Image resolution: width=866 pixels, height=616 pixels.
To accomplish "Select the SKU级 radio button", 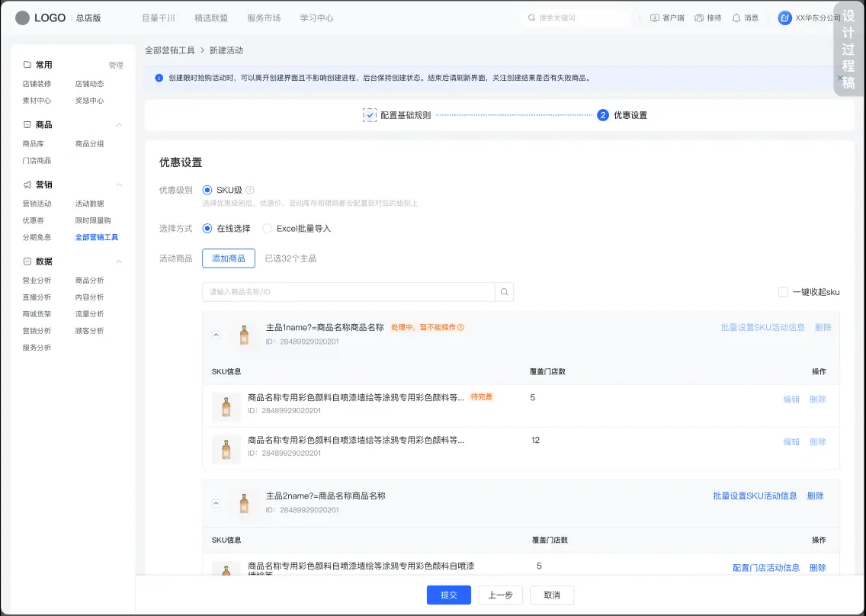I will (207, 190).
